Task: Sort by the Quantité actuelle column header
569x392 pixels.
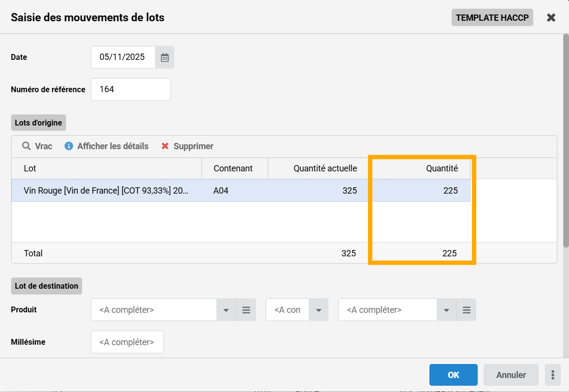Action: click(325, 168)
